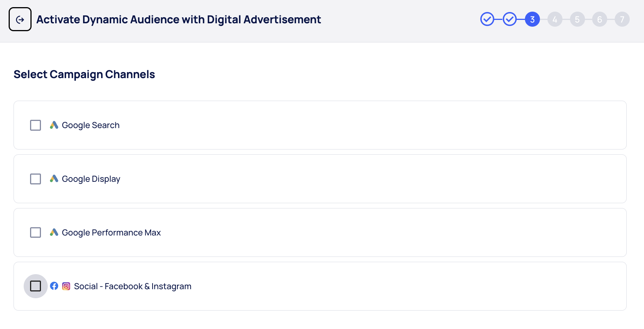
Task: Click the exit wizard arrow icon
Action: click(20, 20)
